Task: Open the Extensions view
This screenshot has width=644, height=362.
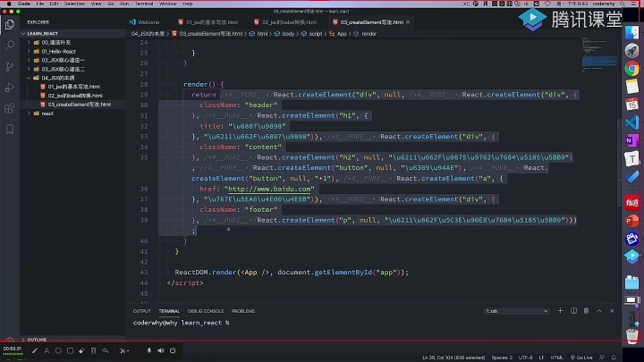Action: tap(10, 108)
